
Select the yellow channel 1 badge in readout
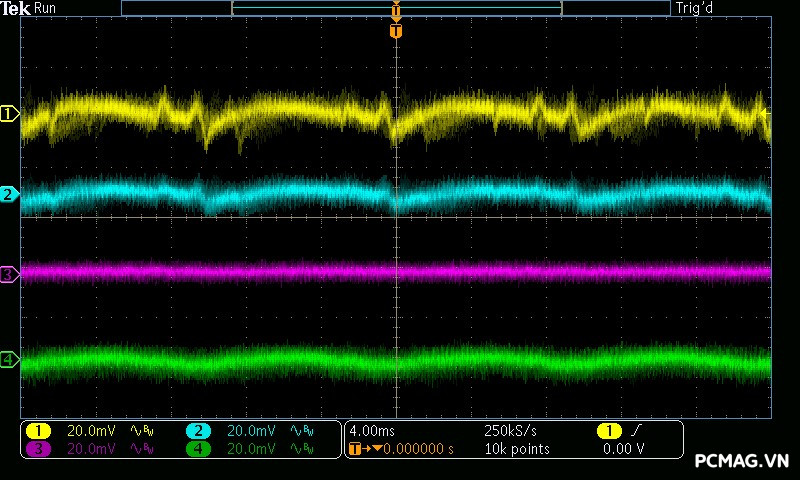tap(39, 431)
